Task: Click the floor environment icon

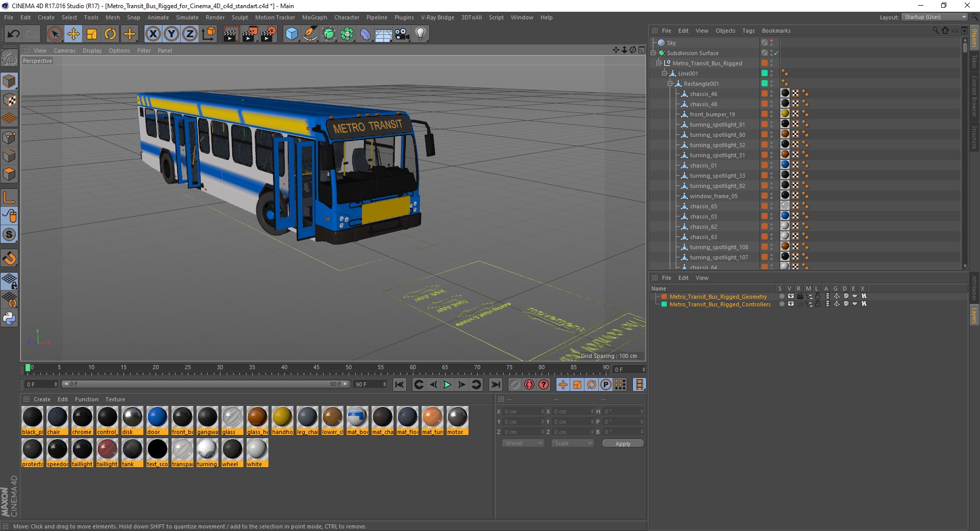Action: point(383,34)
